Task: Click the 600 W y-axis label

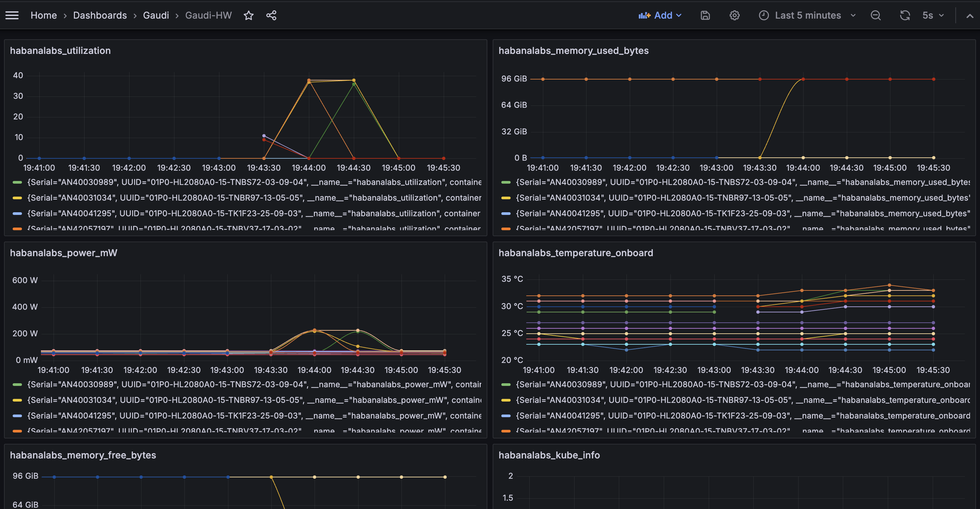Action: click(x=25, y=280)
